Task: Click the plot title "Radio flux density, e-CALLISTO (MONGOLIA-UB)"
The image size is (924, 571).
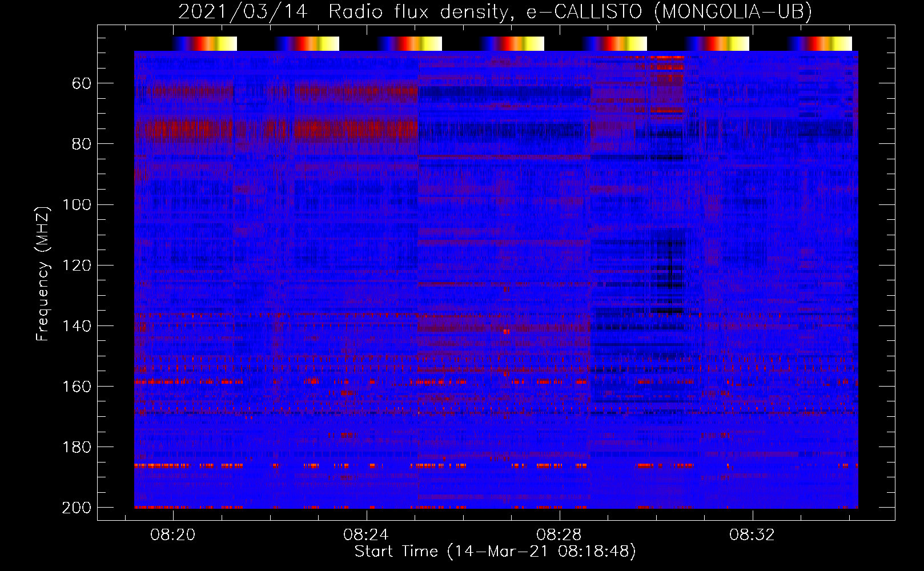Action: tap(570, 11)
